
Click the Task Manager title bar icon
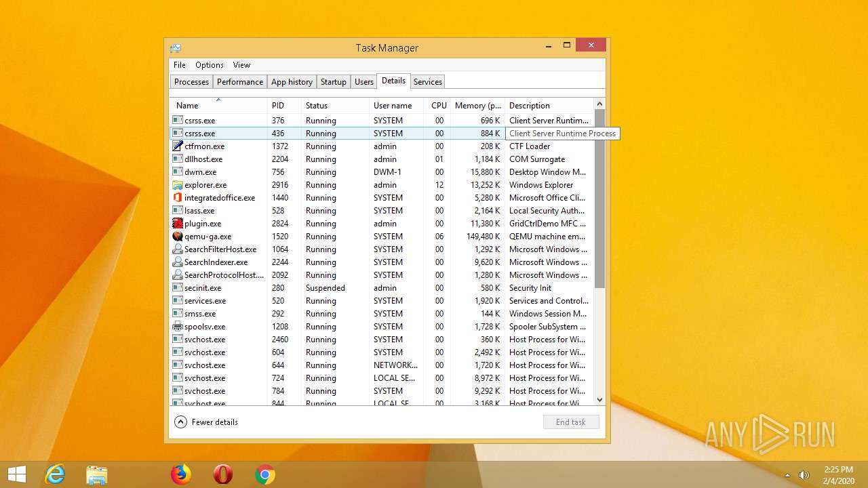coord(176,48)
